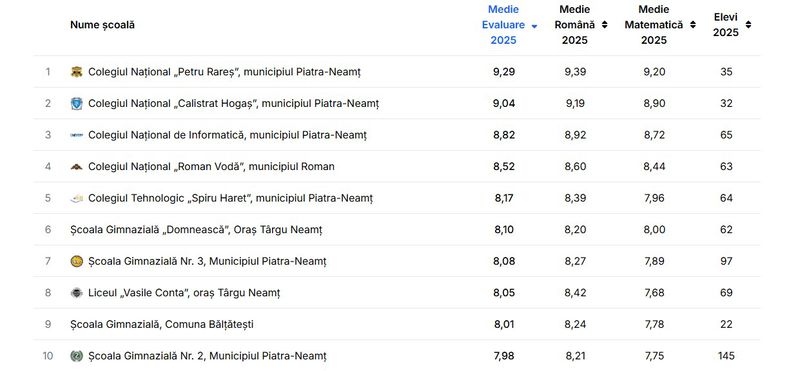The height and width of the screenshot is (371, 800).
Task: Click the Vasile Conta high school emblem
Action: coord(77,293)
